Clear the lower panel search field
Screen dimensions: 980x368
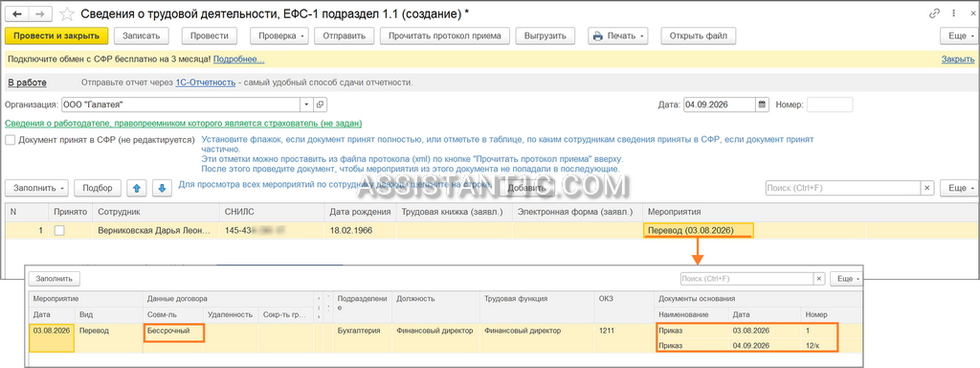[819, 279]
